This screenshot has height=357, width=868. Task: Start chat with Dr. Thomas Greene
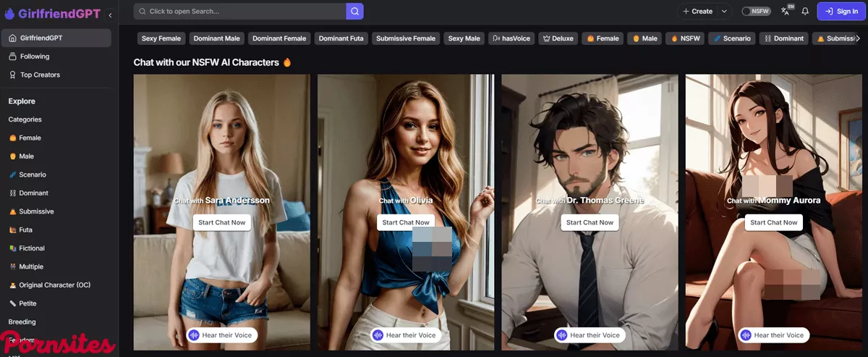point(590,222)
